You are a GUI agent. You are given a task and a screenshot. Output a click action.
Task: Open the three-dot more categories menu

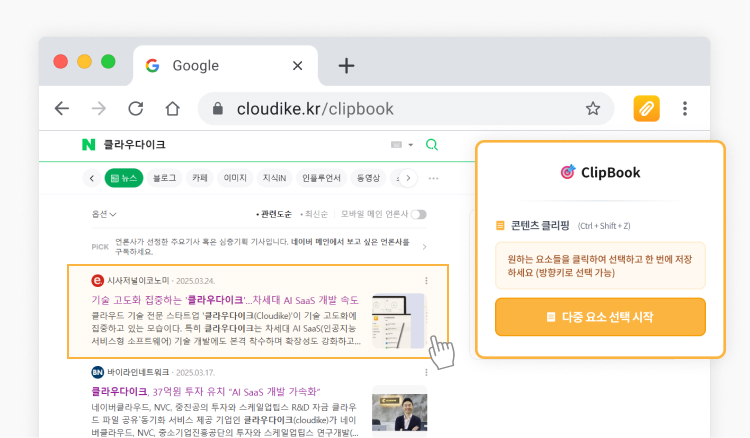(x=433, y=178)
